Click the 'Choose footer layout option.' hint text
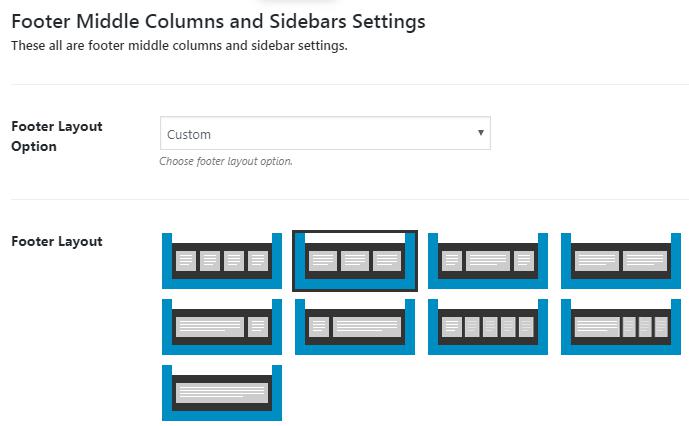Viewport: 689px width, 426px height. click(x=226, y=161)
